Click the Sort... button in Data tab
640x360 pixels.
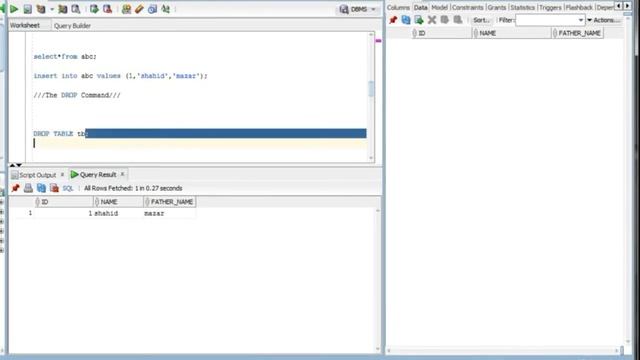click(481, 20)
